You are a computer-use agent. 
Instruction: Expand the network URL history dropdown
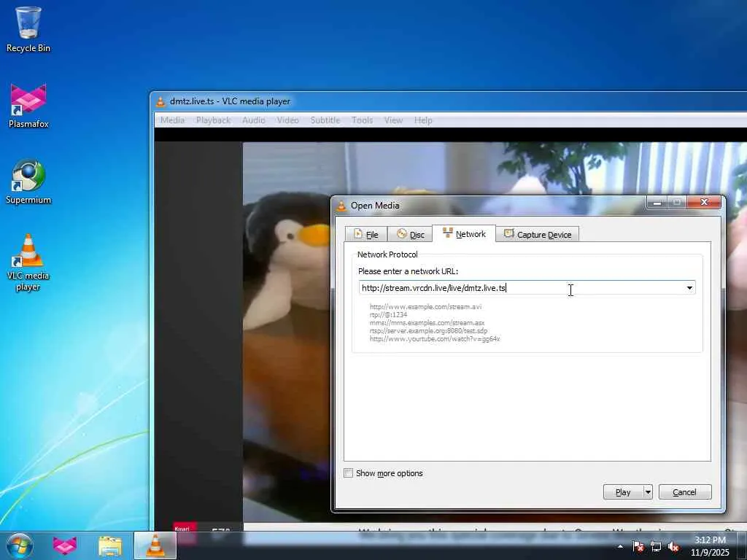pos(689,287)
